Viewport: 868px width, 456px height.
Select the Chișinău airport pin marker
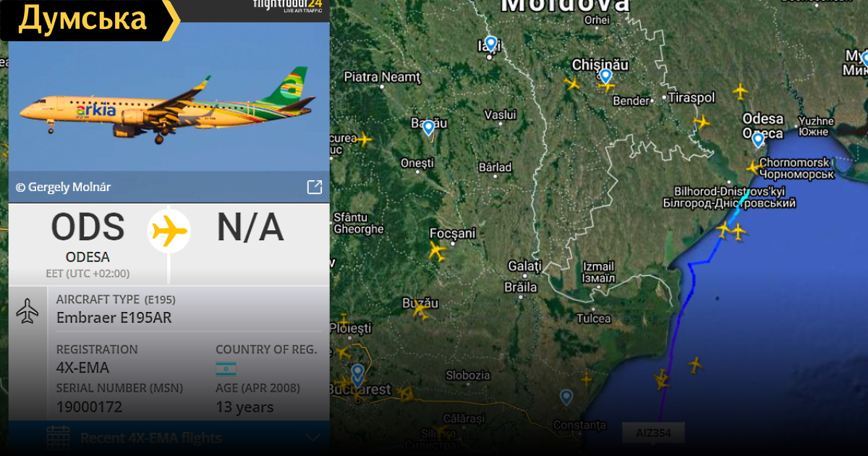[605, 76]
